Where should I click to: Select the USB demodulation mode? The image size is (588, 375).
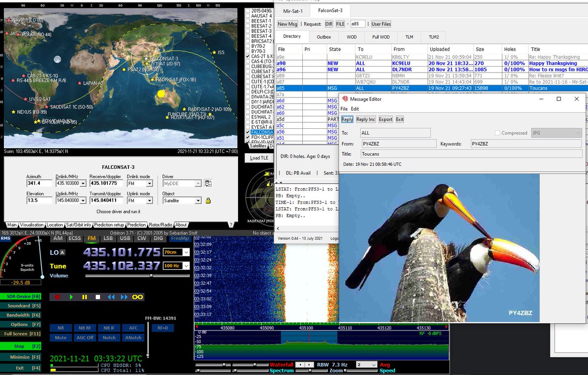tap(125, 238)
